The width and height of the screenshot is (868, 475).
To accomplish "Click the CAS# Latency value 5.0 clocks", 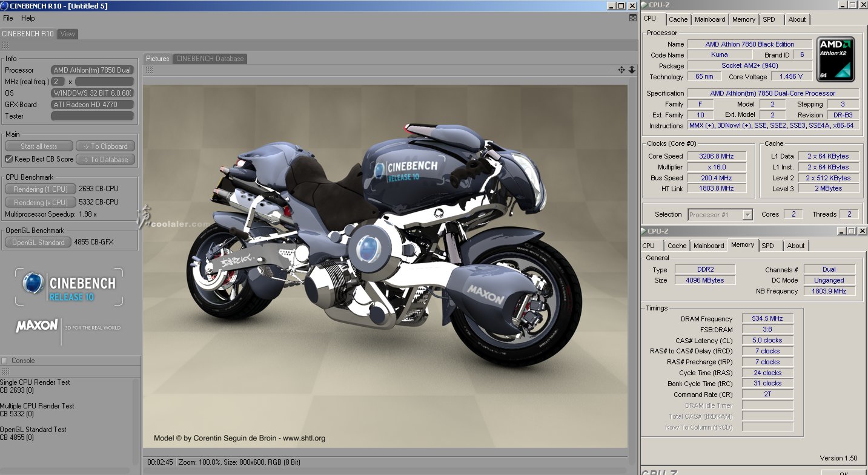I will [767, 340].
